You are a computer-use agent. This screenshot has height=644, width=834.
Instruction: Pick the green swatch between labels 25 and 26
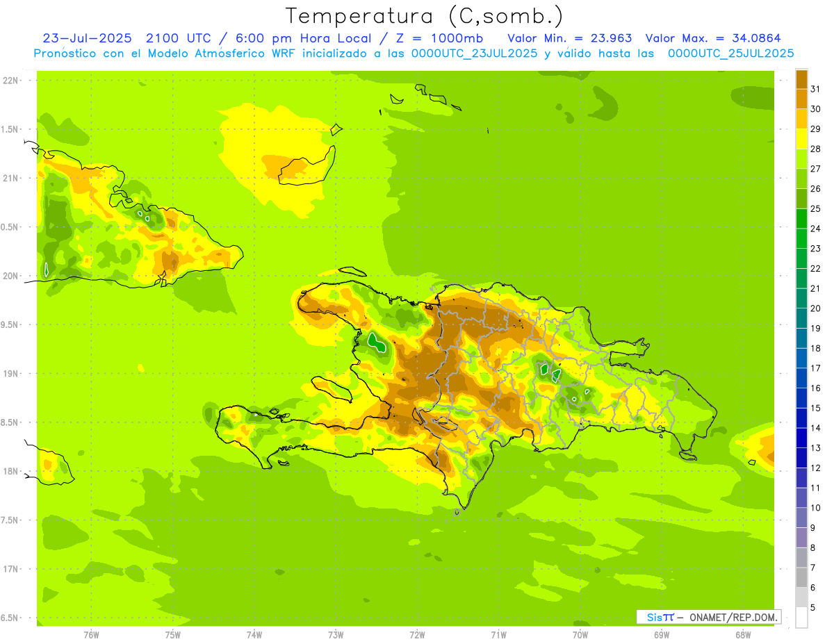click(802, 199)
